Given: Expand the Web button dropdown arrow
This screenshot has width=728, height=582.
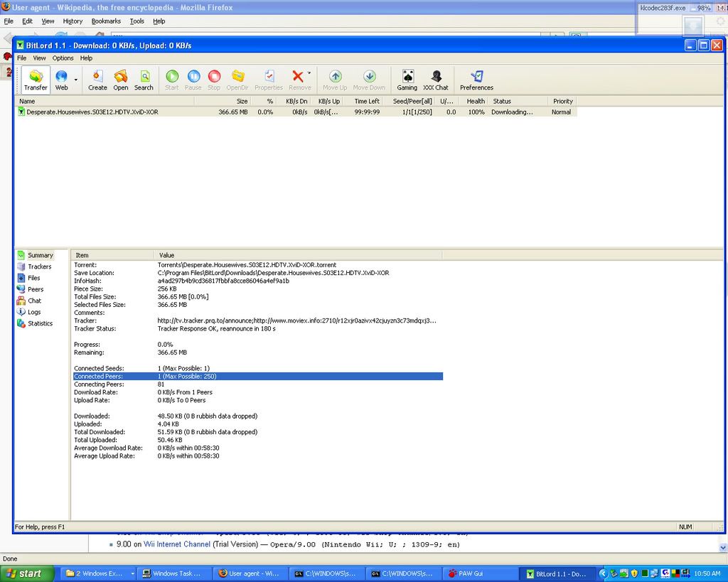Looking at the screenshot, I should coord(75,80).
